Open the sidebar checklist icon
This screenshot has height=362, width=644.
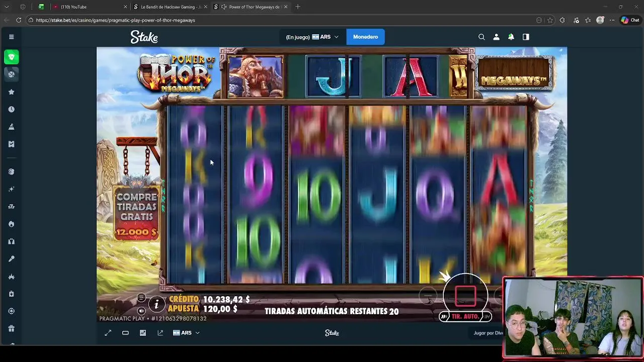[11, 144]
